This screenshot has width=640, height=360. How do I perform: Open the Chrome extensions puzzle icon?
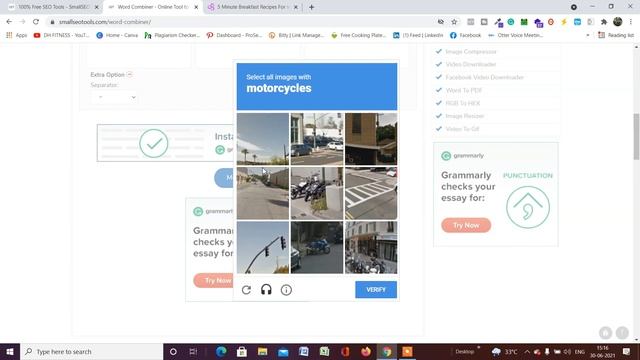604,22
